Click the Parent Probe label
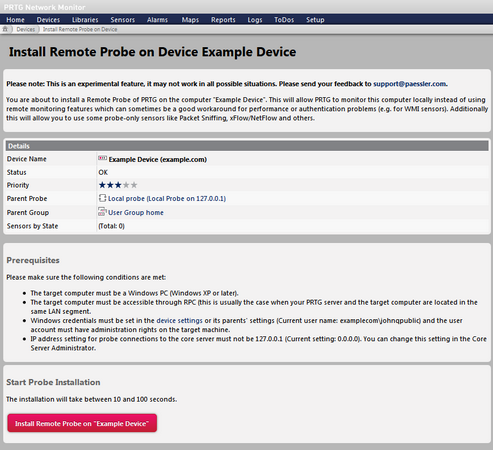 pos(27,198)
